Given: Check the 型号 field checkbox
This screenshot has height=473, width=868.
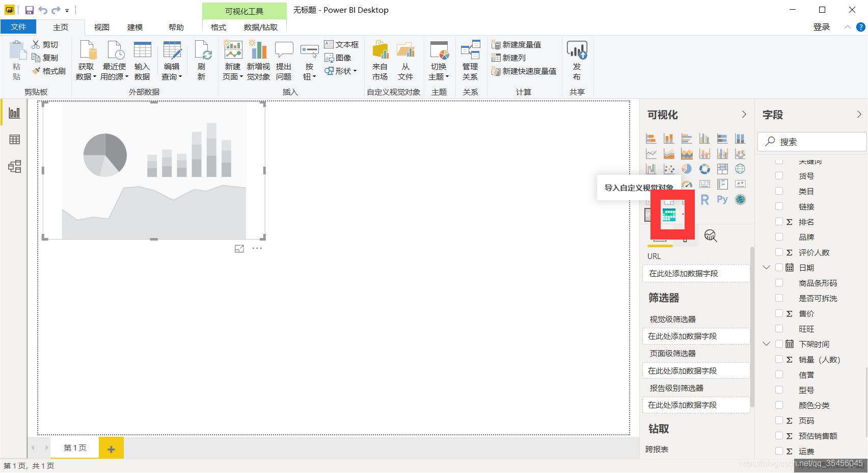Looking at the screenshot, I should pos(779,390).
